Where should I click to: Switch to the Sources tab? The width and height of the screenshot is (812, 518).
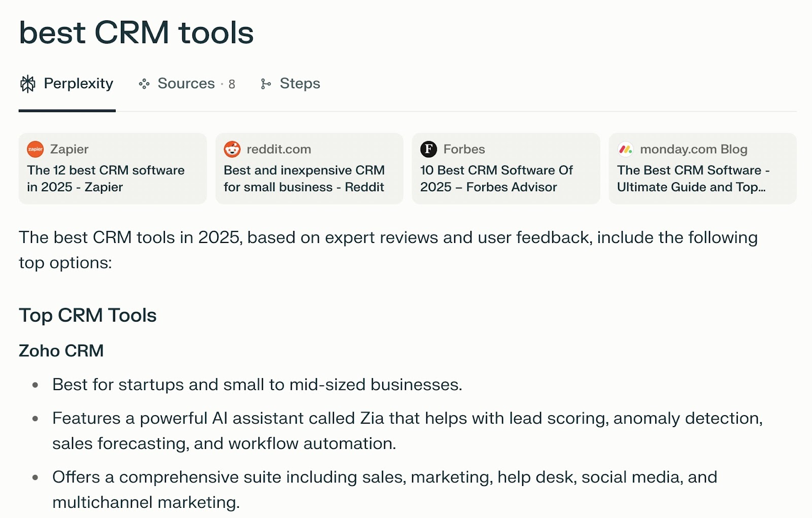(185, 83)
